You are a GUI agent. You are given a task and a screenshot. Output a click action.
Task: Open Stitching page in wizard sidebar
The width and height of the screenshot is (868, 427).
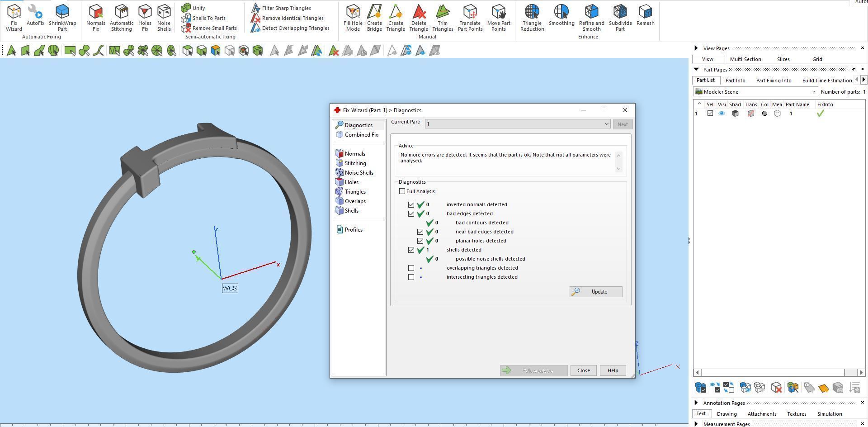click(351, 163)
